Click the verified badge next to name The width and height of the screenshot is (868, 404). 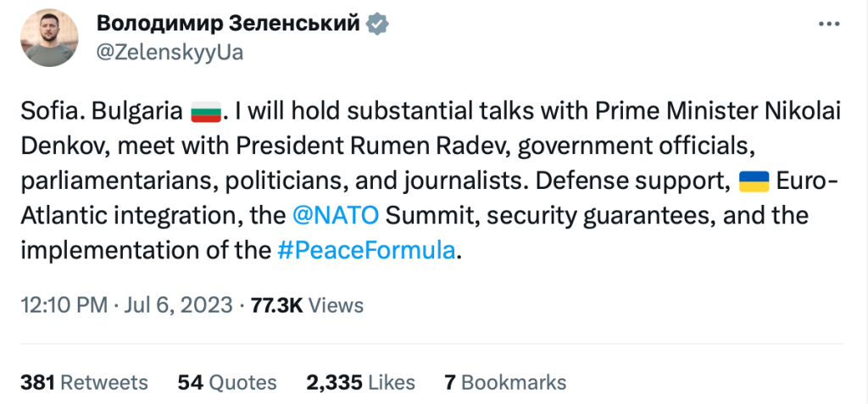tap(377, 25)
